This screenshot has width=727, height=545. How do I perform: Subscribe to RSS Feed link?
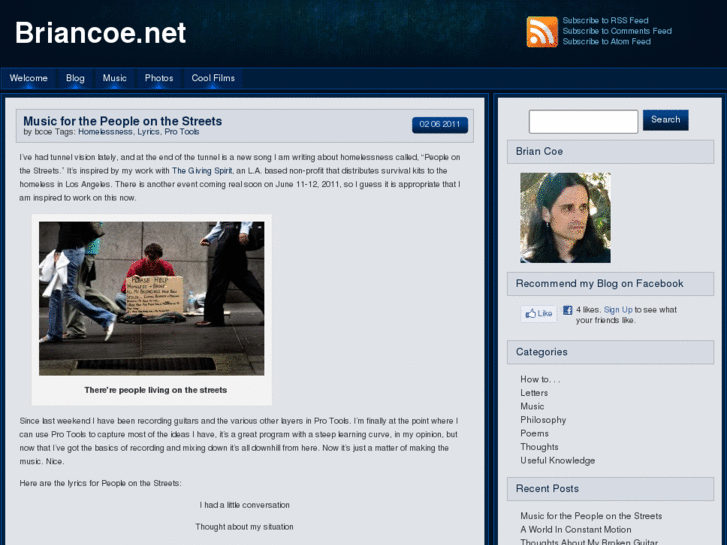coord(606,20)
